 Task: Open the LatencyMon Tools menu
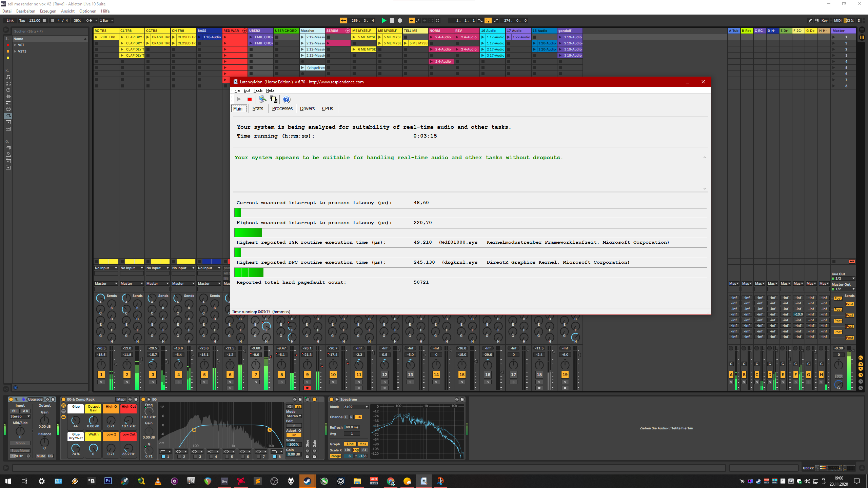coord(258,90)
